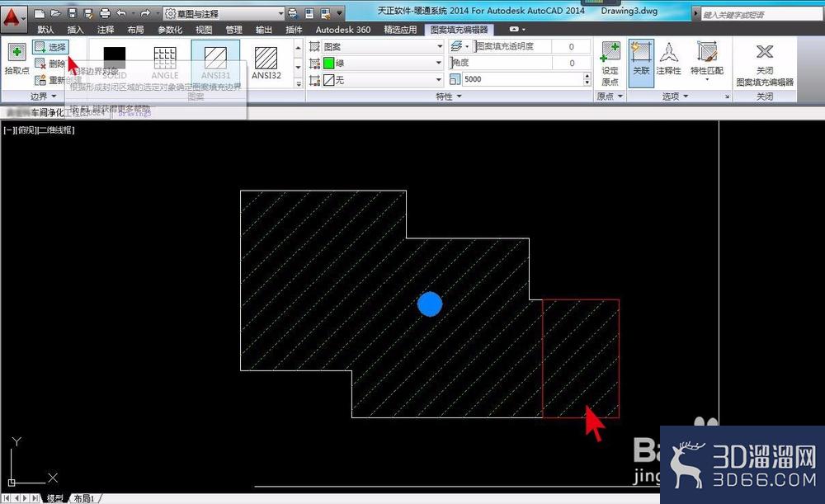This screenshot has height=504, width=825.
Task: Expand the 边界 panel
Action: (x=43, y=97)
